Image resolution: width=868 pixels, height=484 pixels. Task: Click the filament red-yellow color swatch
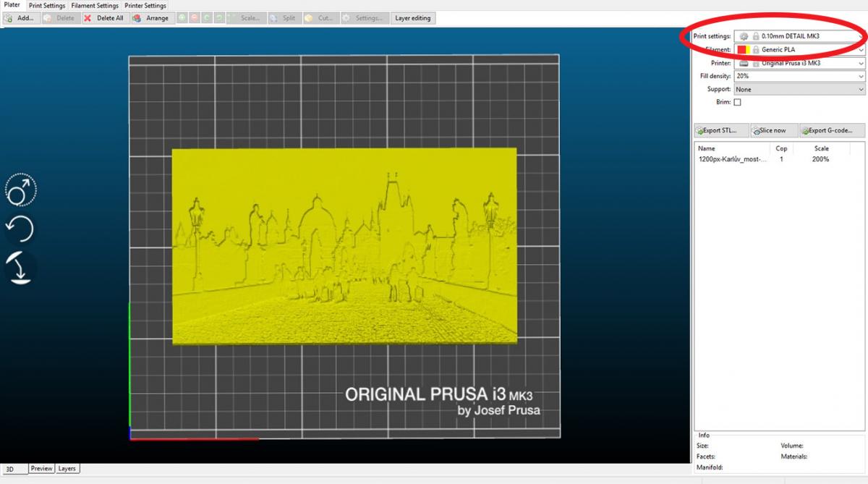pos(743,50)
